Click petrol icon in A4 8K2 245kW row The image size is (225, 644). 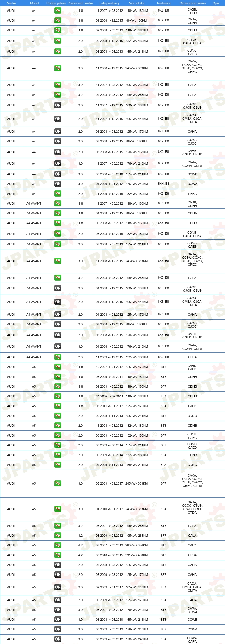[x=58, y=68]
